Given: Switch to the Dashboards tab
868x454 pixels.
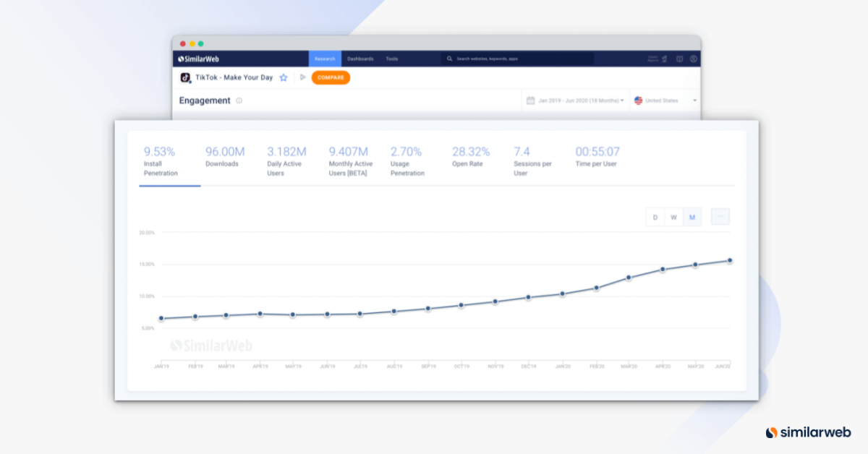Looking at the screenshot, I should coord(360,59).
